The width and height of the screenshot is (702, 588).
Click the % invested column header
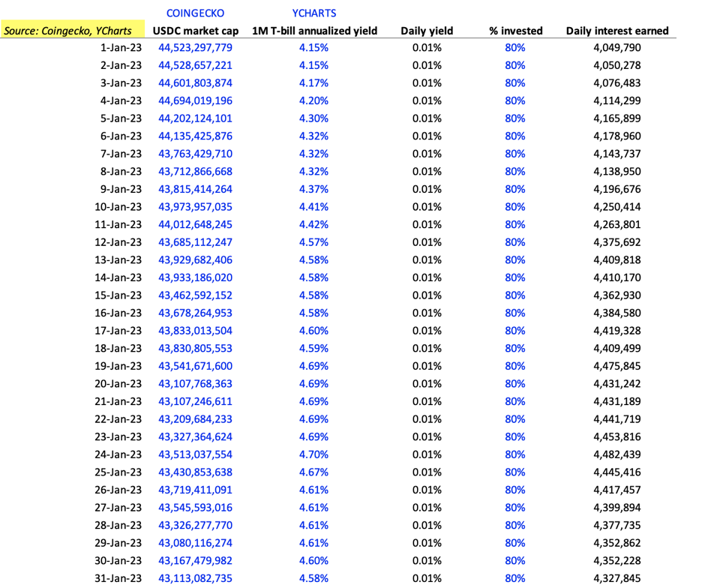coord(514,31)
